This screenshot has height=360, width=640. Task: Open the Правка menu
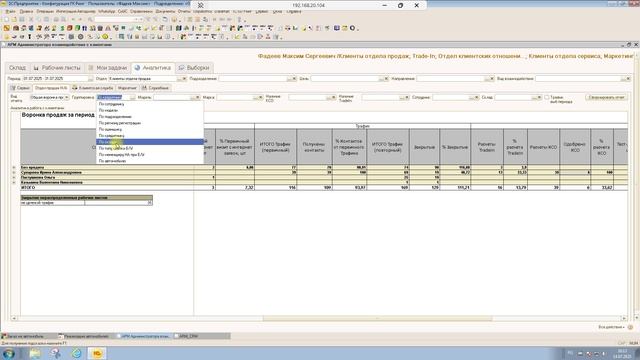click(26, 11)
